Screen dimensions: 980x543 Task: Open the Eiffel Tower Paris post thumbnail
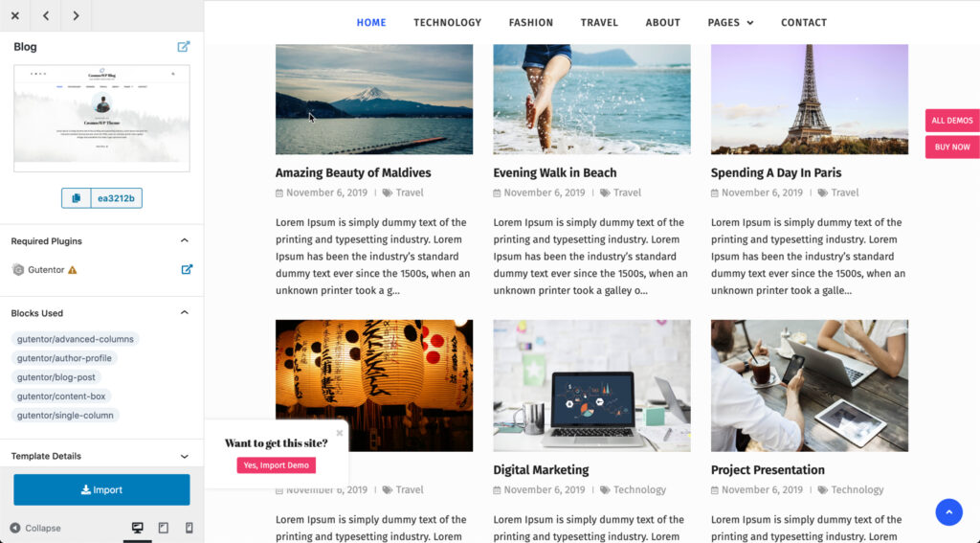click(x=810, y=99)
